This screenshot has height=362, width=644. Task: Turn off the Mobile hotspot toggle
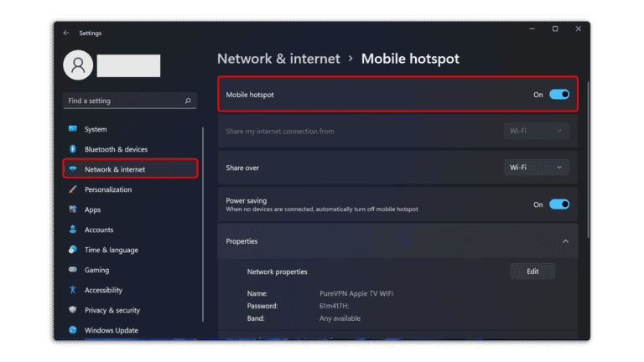coord(559,95)
